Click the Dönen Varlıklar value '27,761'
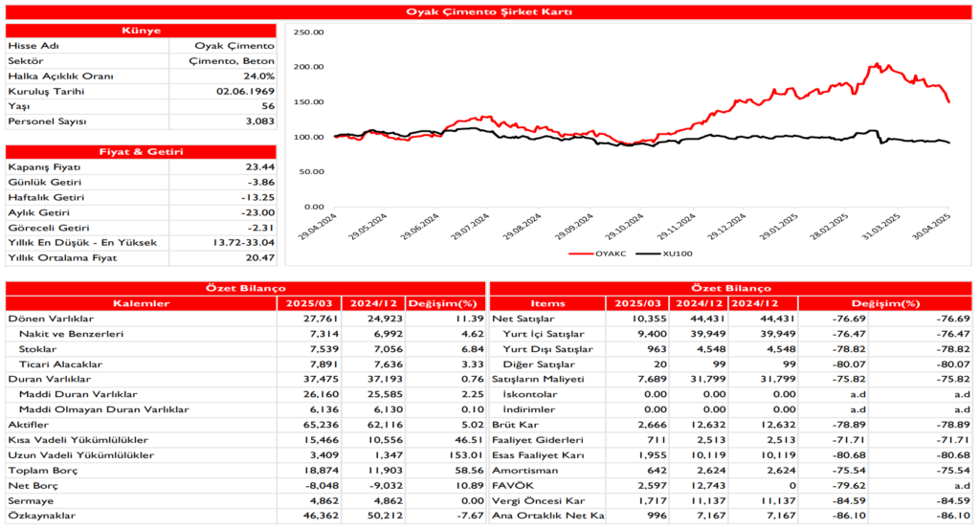The width and height of the screenshot is (980, 529). coord(322,319)
